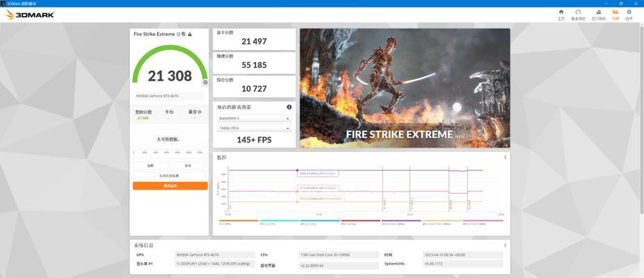Image resolution: width=644 pixels, height=278 pixels.
Task: Open the 1440p Ultra resolution dropdown
Action: [x=254, y=129]
